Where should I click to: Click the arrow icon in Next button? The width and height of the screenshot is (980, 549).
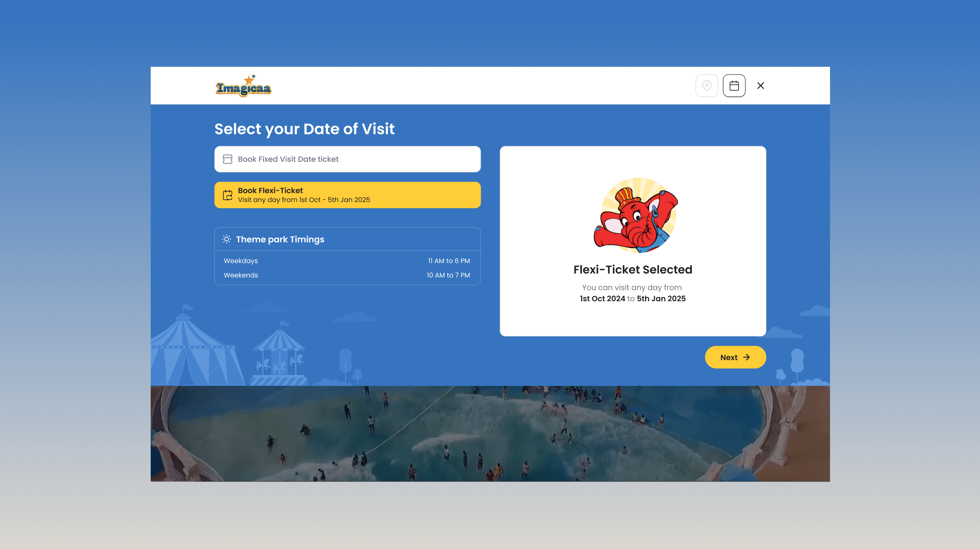(747, 357)
